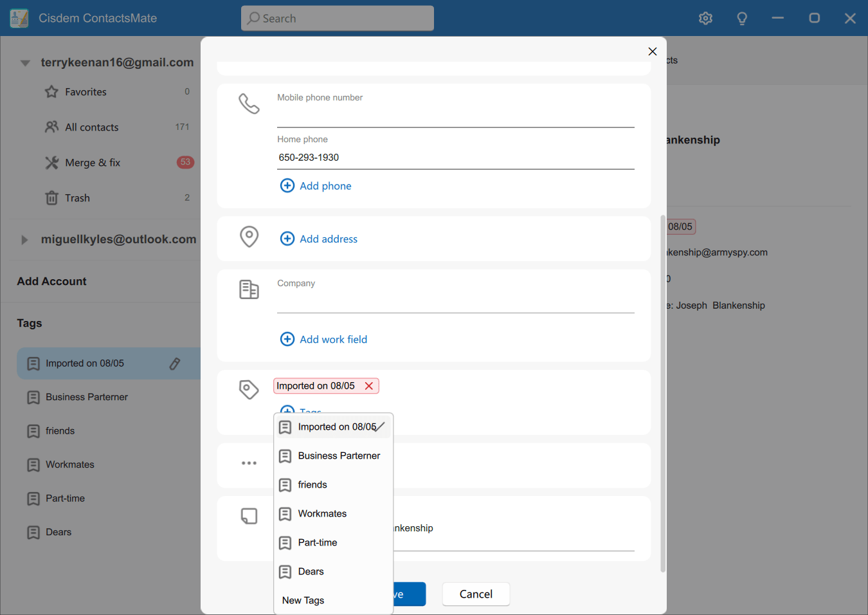Remove the Imported on 08/05 tag with red X
The width and height of the screenshot is (868, 615).
369,386
